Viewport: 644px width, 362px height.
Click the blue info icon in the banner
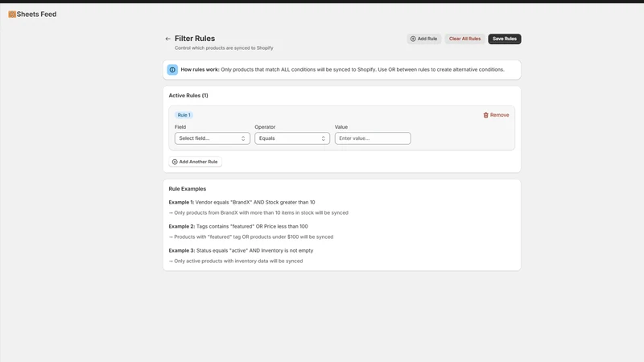pos(172,70)
